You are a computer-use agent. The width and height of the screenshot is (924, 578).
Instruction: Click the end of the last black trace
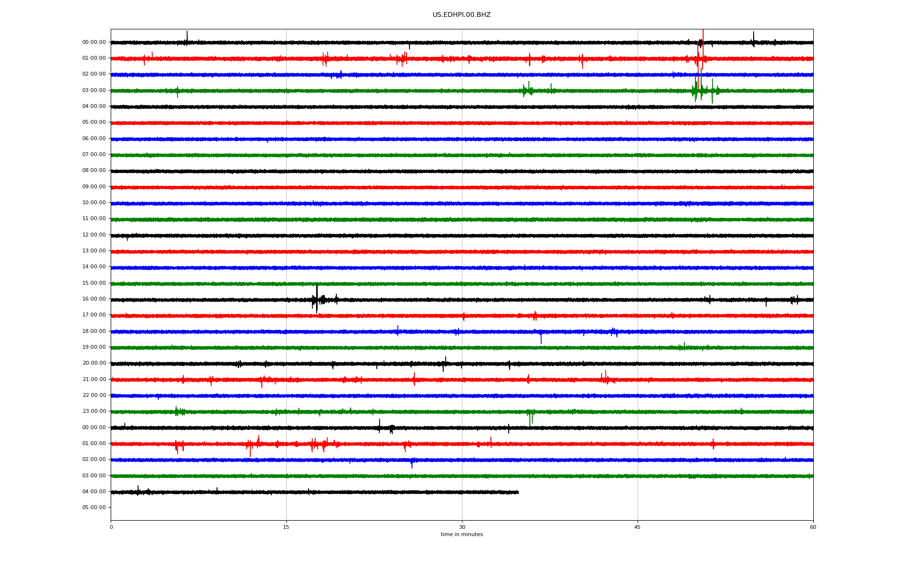click(518, 492)
